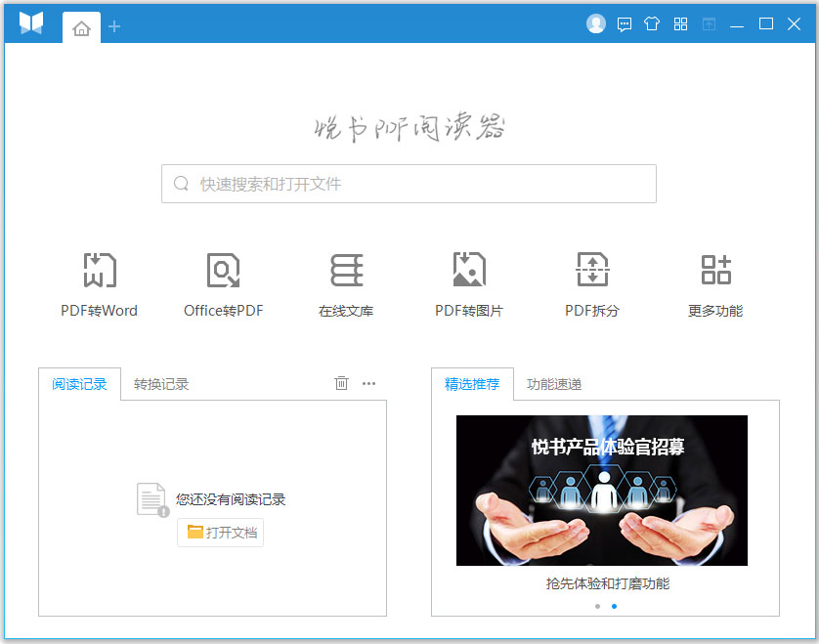
Task: Show 更多功能 more features
Action: pos(714,283)
